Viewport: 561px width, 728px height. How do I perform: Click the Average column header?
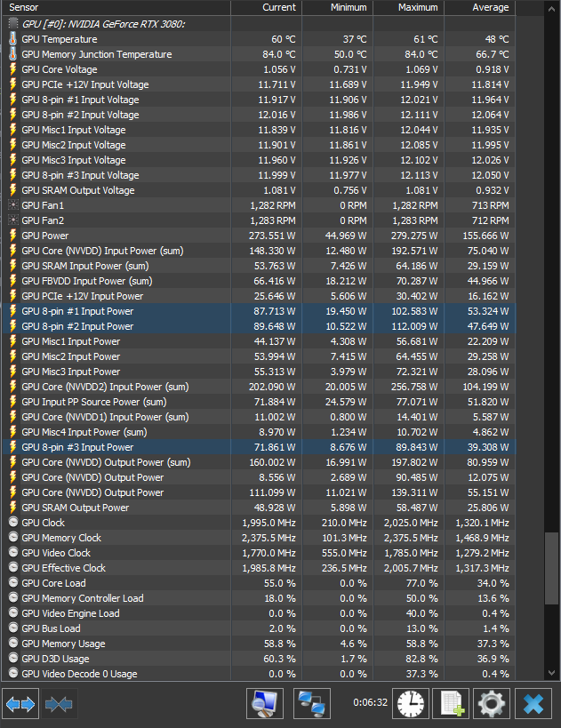click(x=480, y=7)
